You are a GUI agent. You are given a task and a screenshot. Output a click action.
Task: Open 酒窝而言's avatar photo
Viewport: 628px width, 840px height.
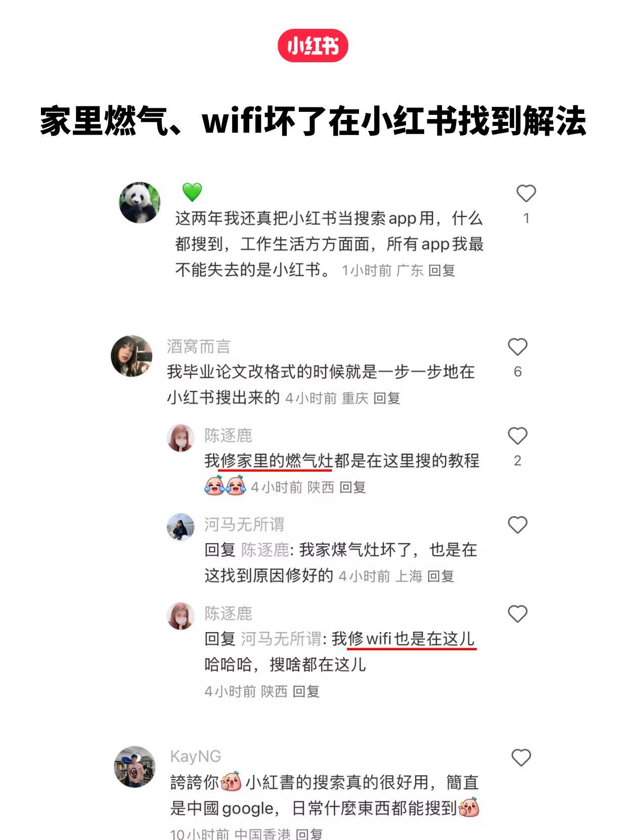tap(131, 356)
